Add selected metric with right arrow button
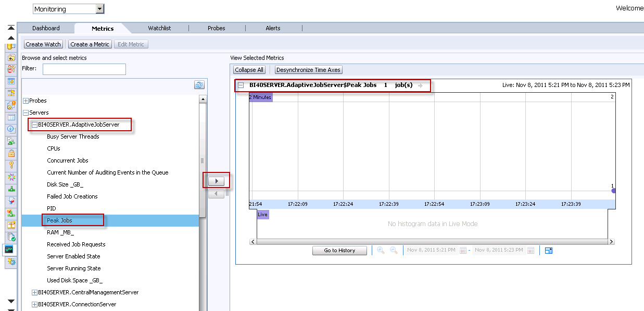644x311 pixels. 216,181
